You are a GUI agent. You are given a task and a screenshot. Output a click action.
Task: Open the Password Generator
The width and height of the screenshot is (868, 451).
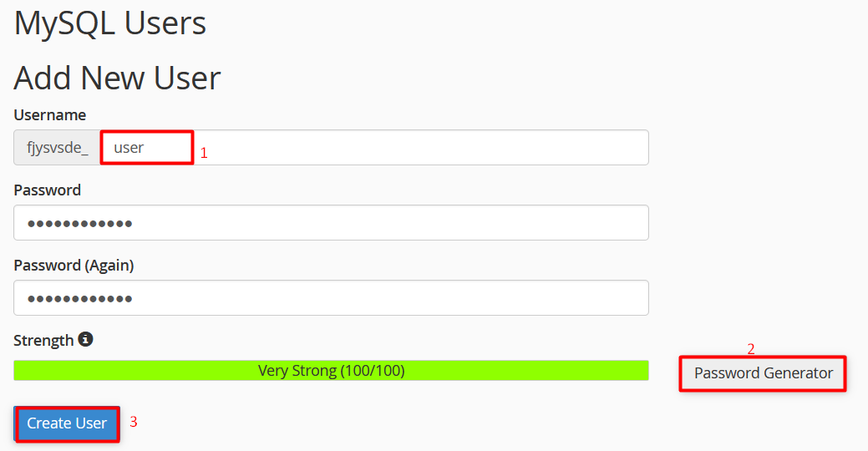point(763,373)
